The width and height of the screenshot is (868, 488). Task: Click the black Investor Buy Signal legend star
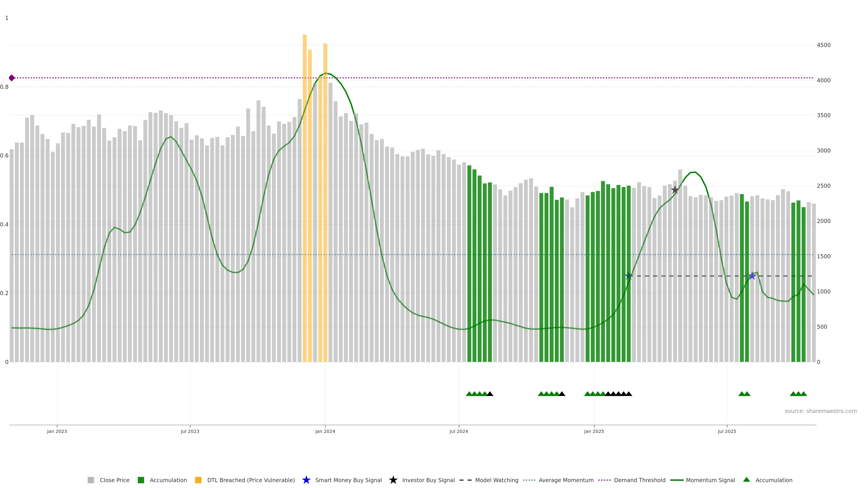click(393, 480)
